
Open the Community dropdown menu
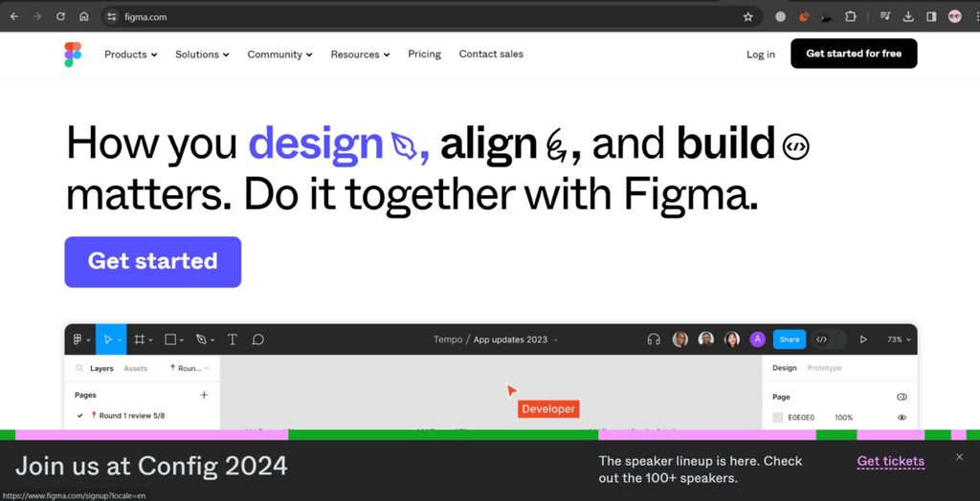(279, 54)
